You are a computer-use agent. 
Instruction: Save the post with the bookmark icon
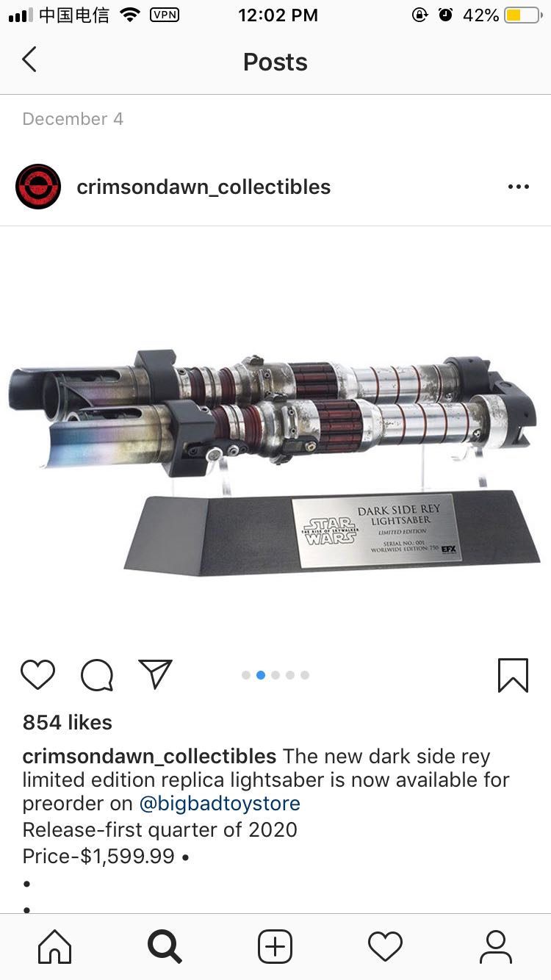click(513, 675)
